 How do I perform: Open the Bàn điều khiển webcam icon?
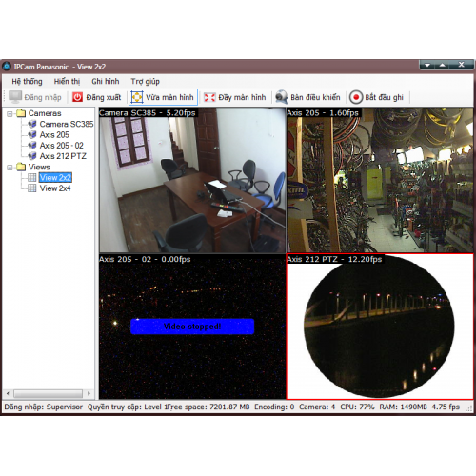tap(281, 97)
